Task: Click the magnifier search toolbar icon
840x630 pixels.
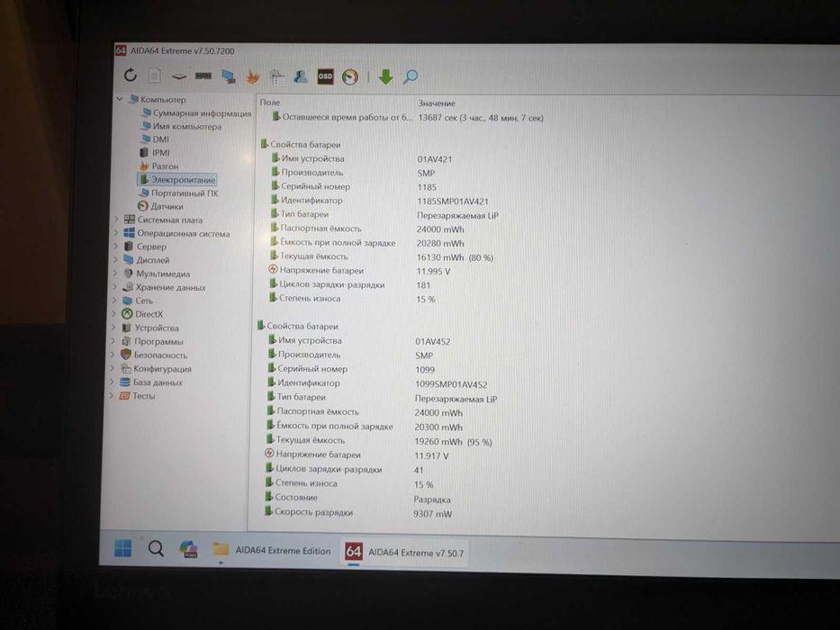Action: point(411,76)
